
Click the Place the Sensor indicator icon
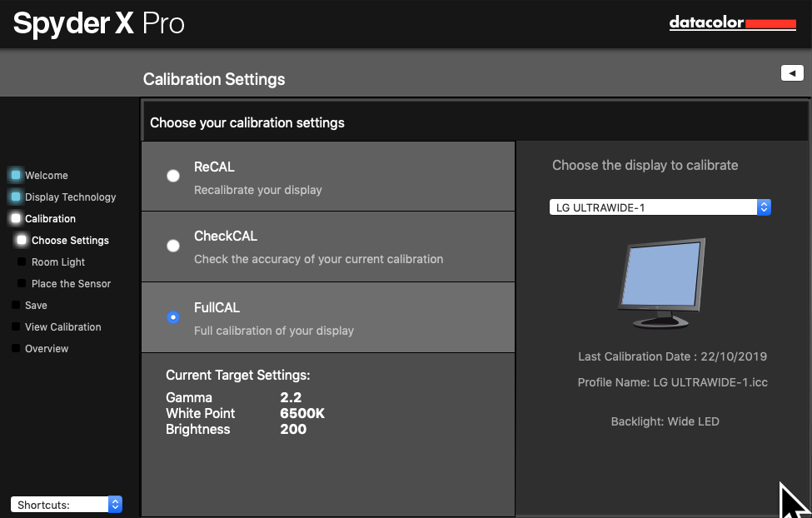pos(22,283)
